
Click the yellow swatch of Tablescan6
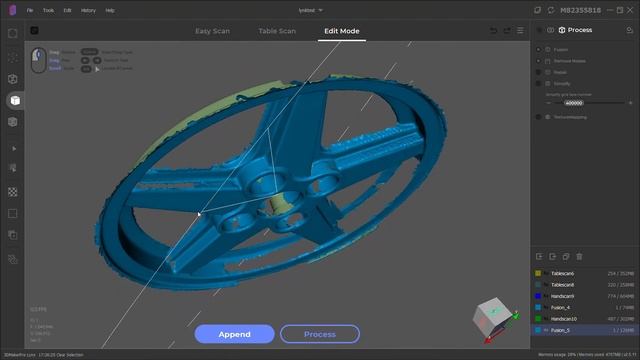(538, 273)
